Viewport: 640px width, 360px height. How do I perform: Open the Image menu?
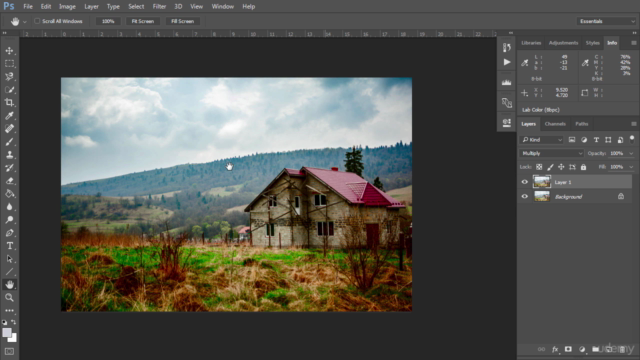[x=67, y=7]
